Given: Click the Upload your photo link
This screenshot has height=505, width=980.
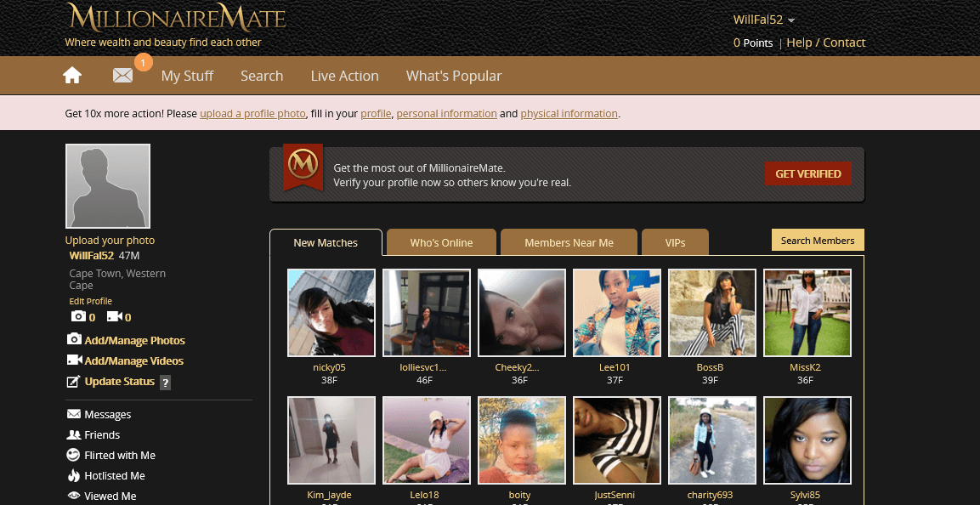Looking at the screenshot, I should point(110,240).
